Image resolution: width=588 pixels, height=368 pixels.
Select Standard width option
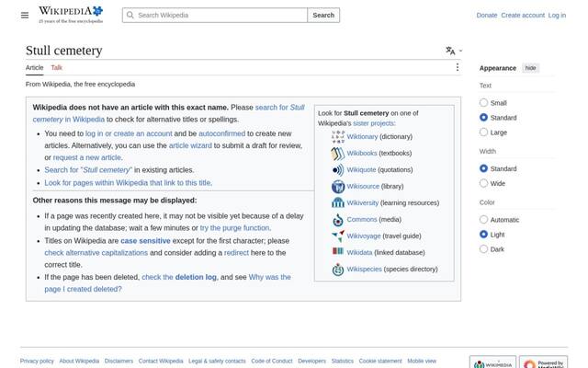484,168
